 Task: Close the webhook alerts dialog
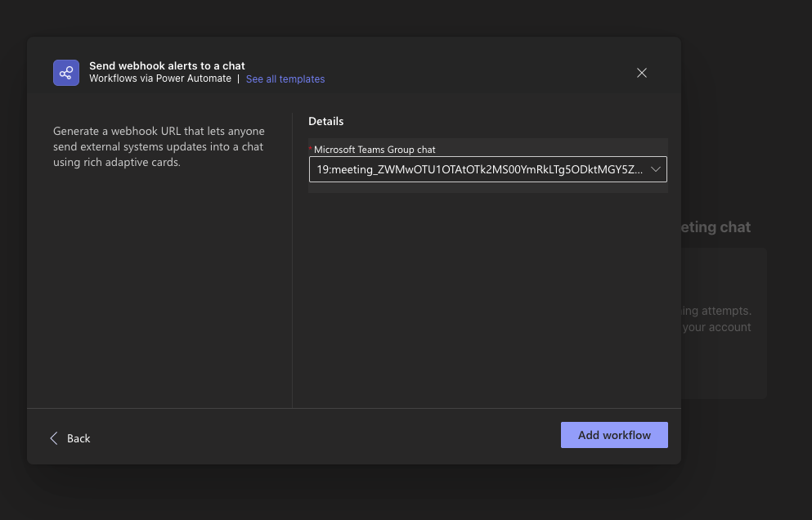tap(642, 73)
